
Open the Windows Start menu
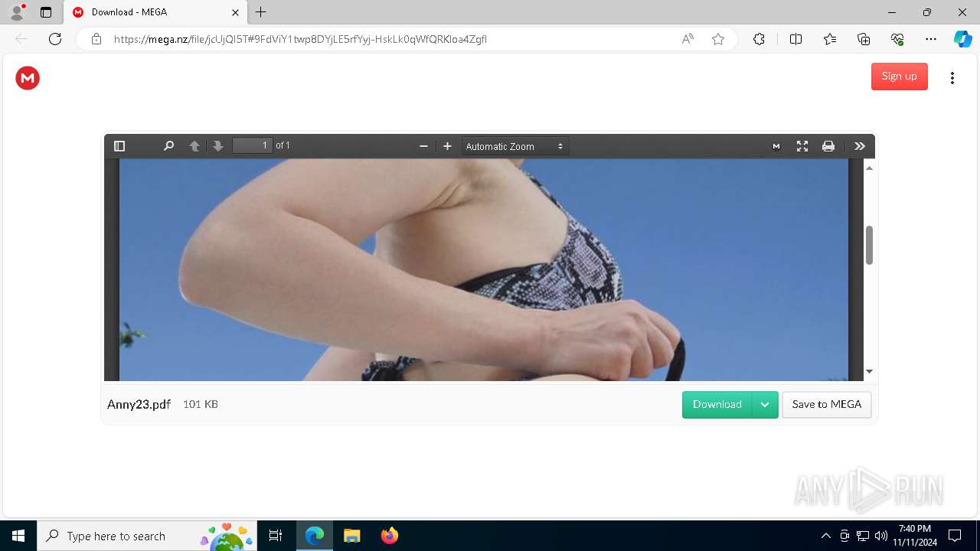point(18,536)
